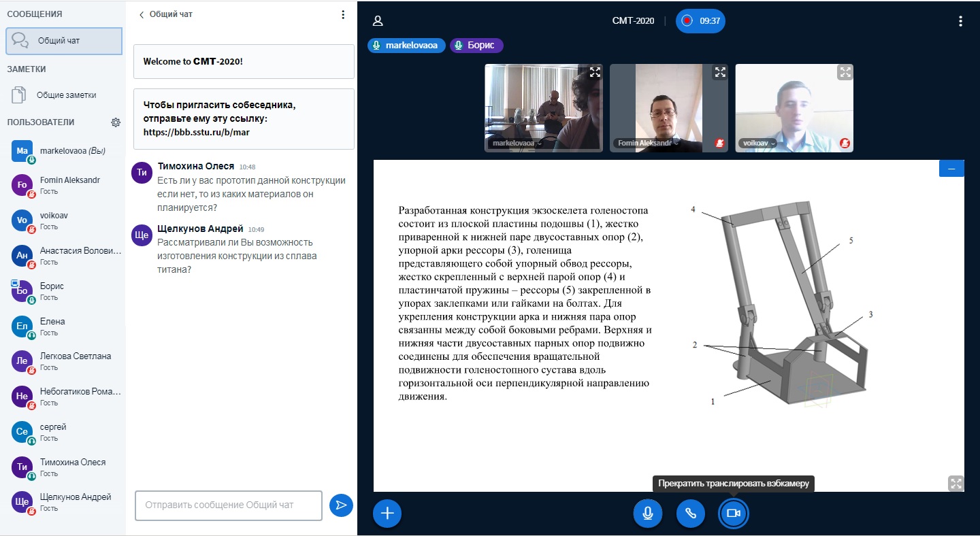Click the leave audio phone button
Screen dimensions: 980x536
tap(690, 513)
